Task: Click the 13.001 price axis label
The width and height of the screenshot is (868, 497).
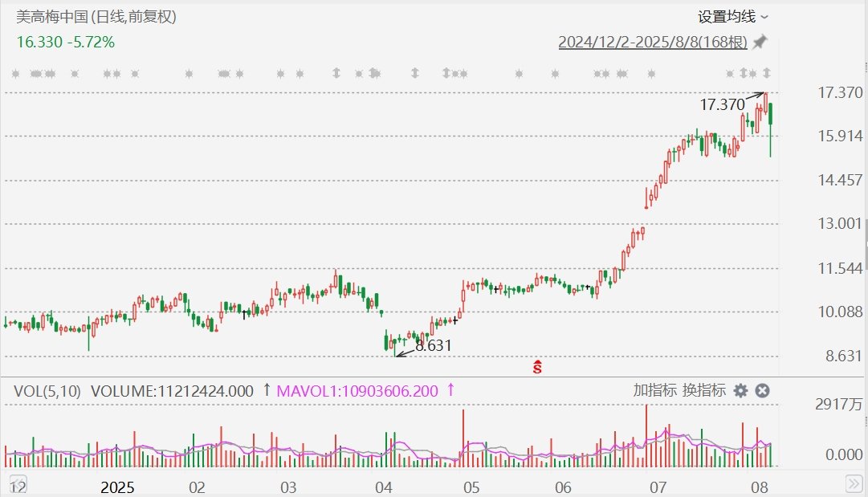Action: coord(841,223)
